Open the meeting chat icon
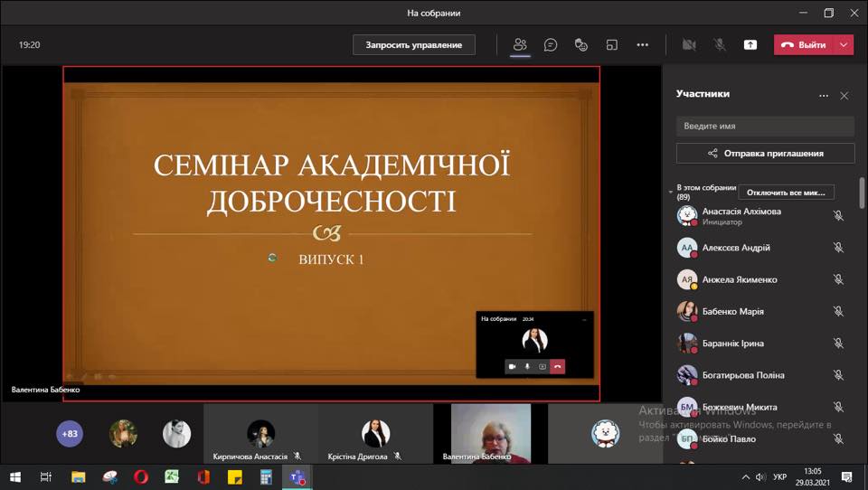 click(x=551, y=45)
